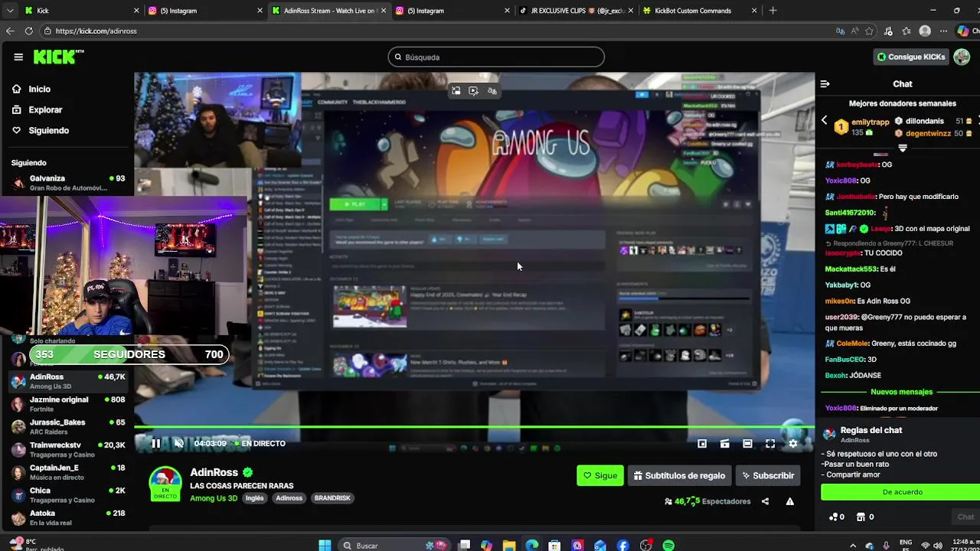980x551 pixels.
Task: Click the Subscribir button
Action: pyautogui.click(x=768, y=475)
